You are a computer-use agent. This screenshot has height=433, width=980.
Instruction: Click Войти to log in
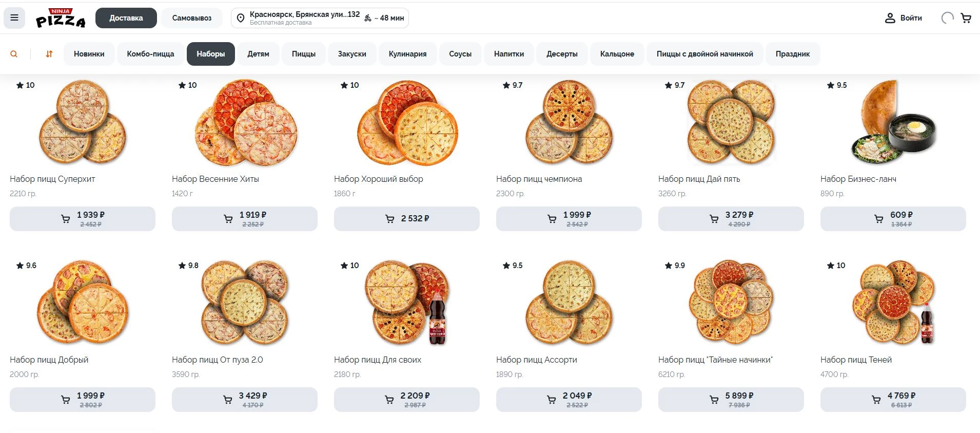[x=911, y=17]
